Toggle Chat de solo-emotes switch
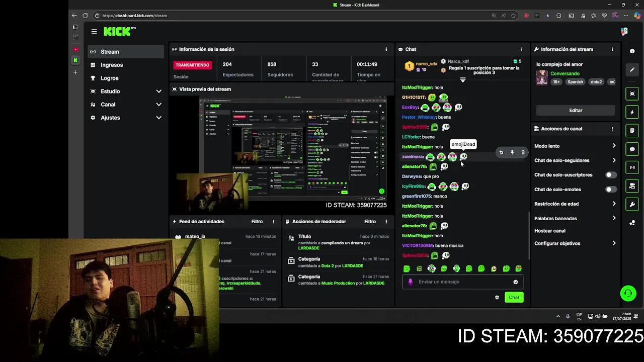This screenshot has width=644, height=362. tap(610, 190)
